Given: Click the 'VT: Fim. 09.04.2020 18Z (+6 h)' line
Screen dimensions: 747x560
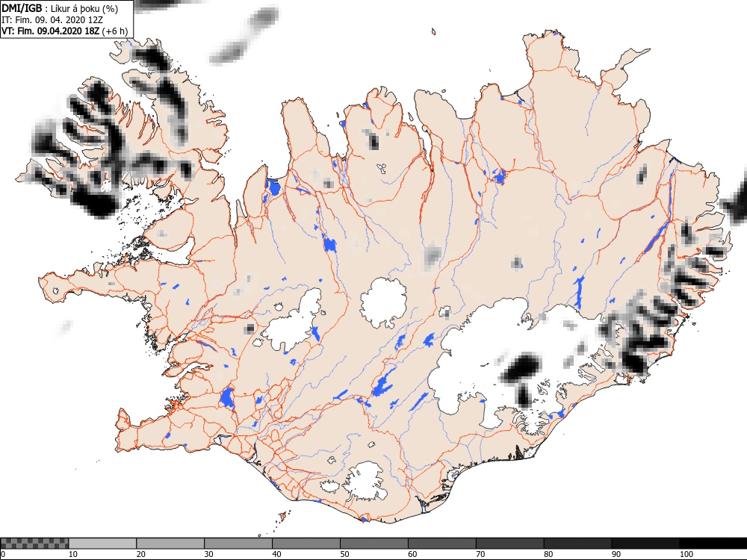Looking at the screenshot, I should (65, 31).
